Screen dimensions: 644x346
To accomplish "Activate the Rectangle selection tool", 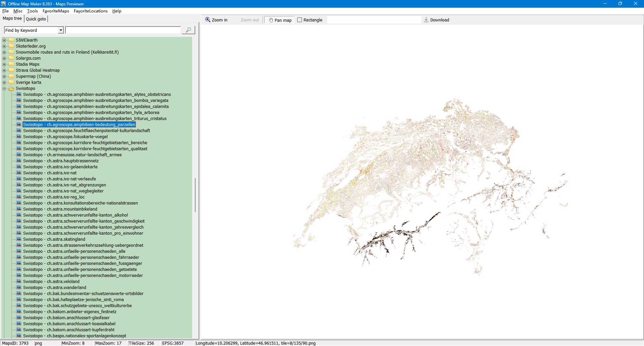I will click(310, 20).
